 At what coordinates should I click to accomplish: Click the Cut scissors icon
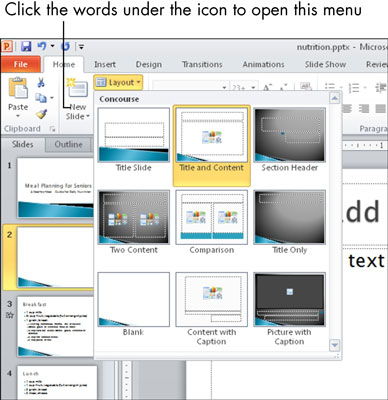point(41,82)
